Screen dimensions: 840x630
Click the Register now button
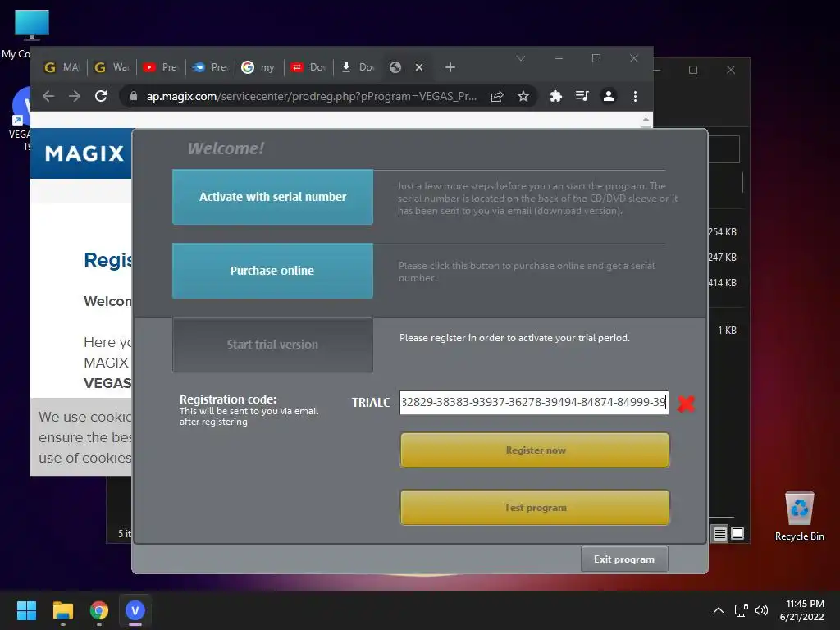tap(535, 450)
